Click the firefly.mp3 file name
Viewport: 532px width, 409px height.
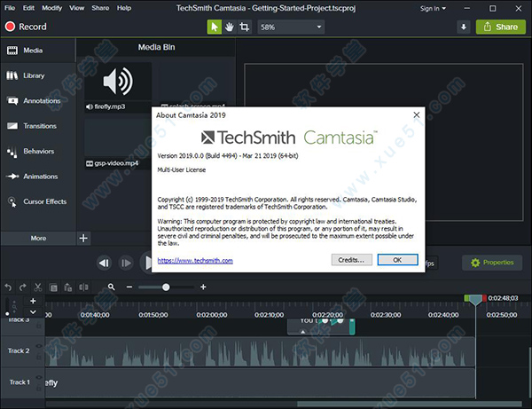[x=110, y=106]
